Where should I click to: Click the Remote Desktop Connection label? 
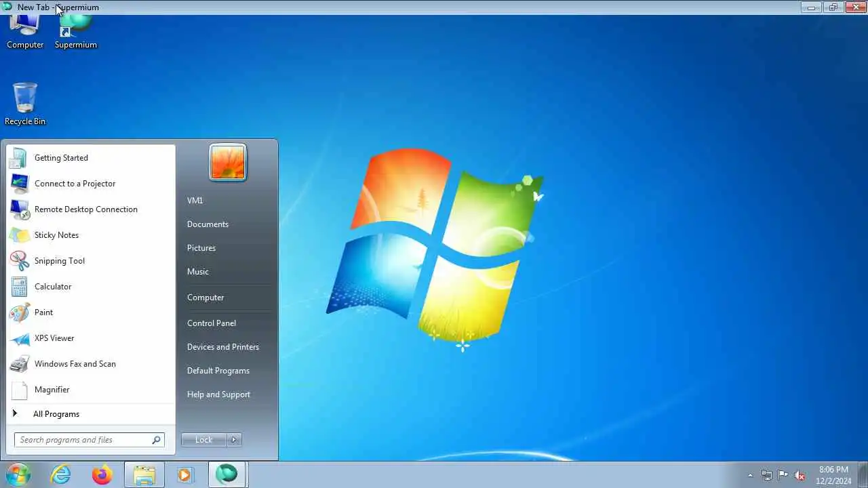(86, 209)
